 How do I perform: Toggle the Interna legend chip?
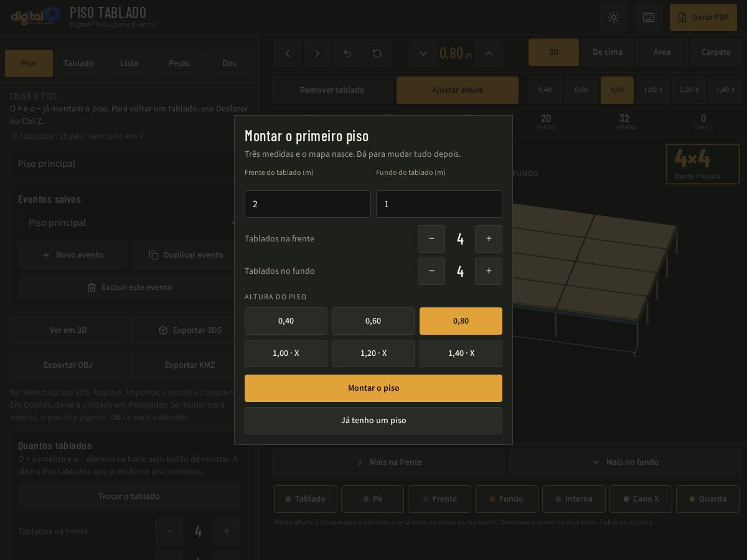(574, 499)
